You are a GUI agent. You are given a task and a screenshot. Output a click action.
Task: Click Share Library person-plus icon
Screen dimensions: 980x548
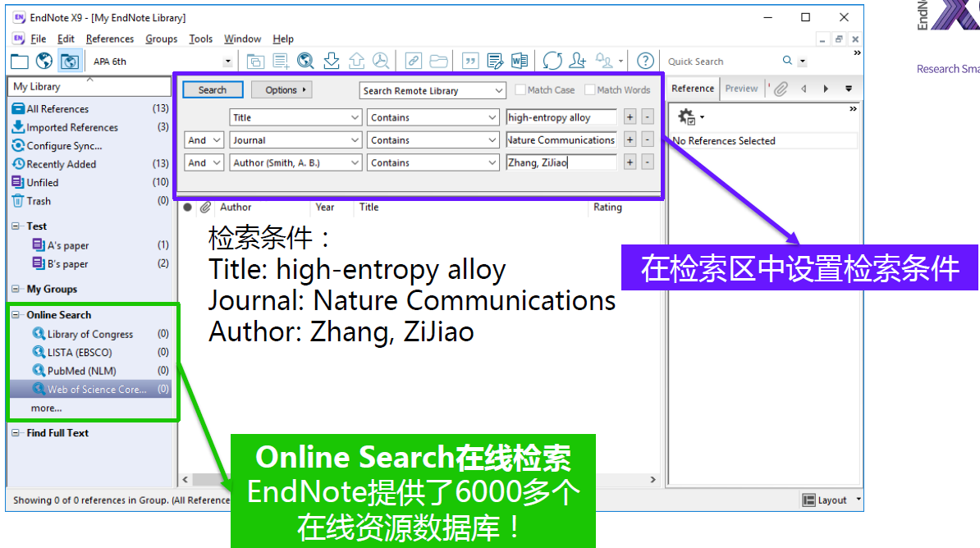point(578,62)
